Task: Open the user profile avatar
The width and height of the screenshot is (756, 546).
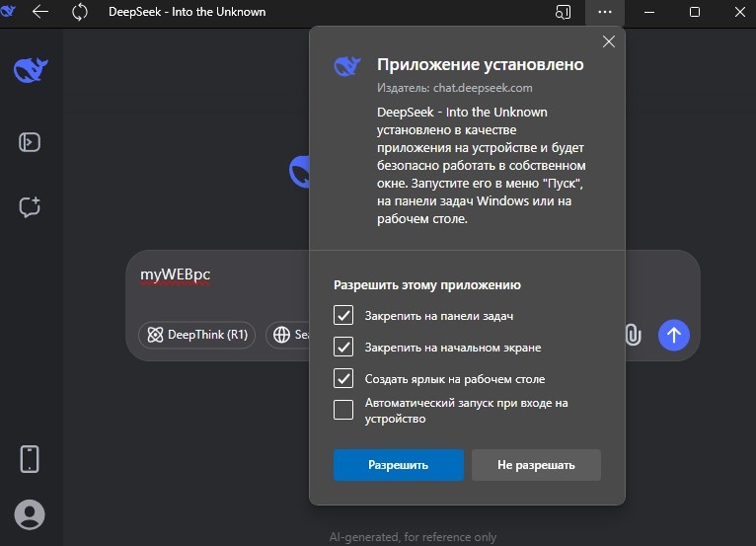Action: tap(30, 514)
